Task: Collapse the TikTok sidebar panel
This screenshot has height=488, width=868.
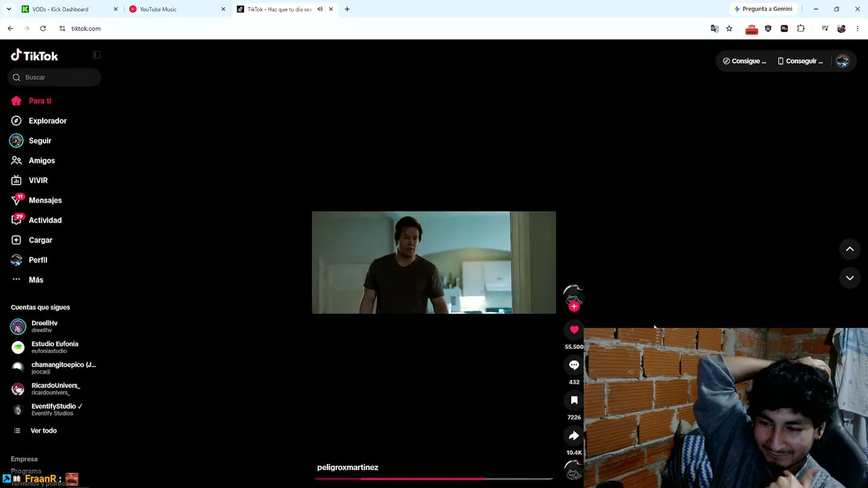Action: (96, 55)
